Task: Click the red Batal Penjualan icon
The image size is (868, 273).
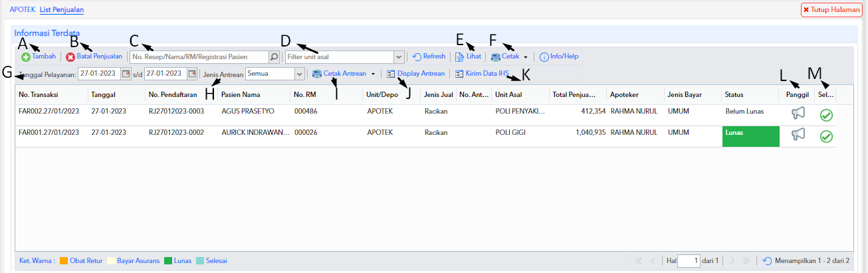Action: (x=70, y=57)
